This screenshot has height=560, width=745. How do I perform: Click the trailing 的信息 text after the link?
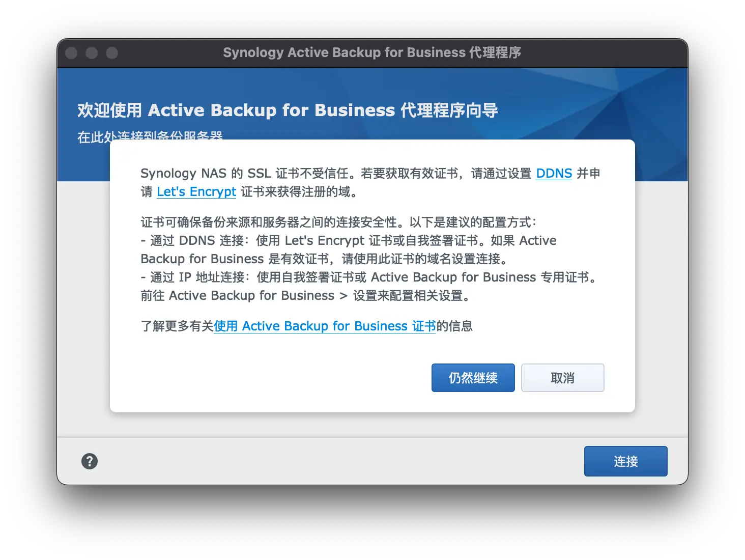pyautogui.click(x=454, y=326)
